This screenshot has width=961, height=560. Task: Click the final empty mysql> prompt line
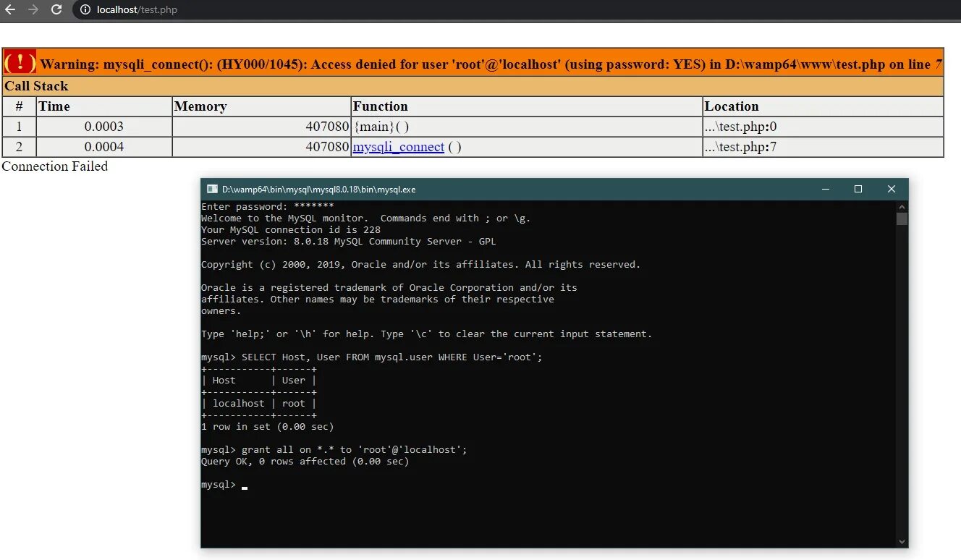pyautogui.click(x=224, y=485)
